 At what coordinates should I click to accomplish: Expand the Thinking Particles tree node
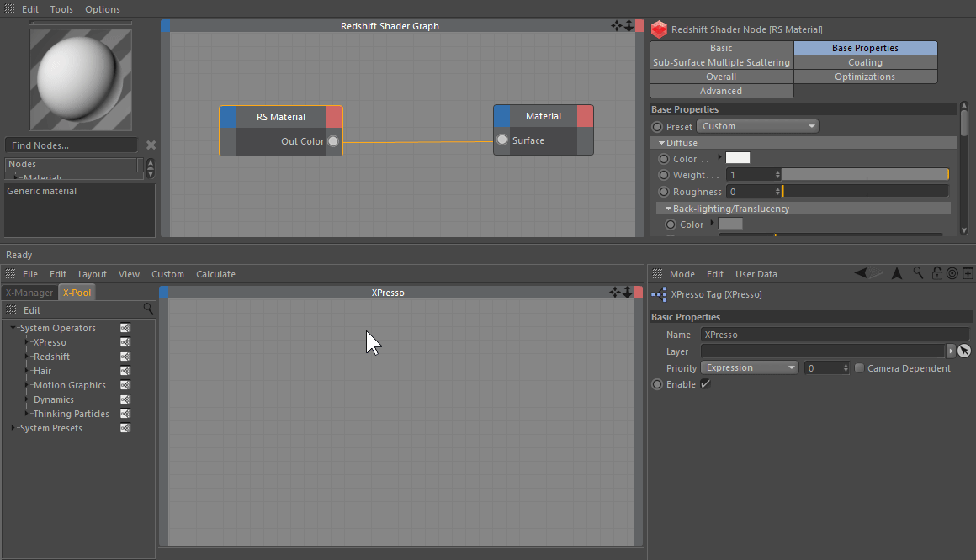tap(27, 413)
